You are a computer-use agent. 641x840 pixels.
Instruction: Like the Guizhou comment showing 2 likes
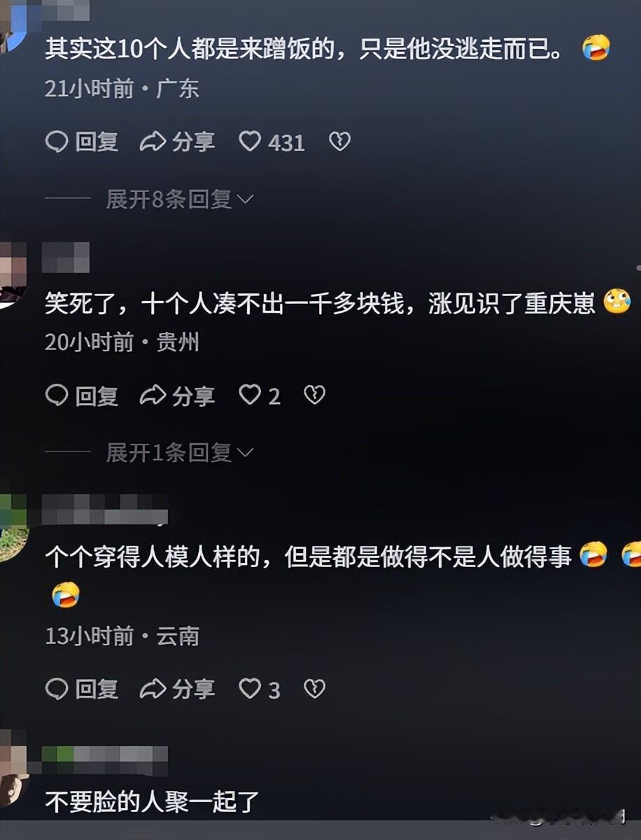[250, 395]
